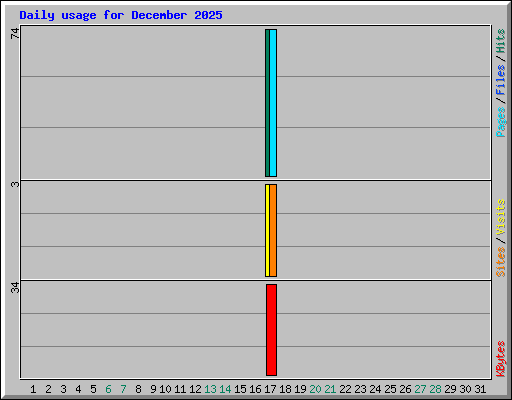Viewport: 512px width, 400px height.
Task: Click day label 30 on the x-axis
Action: pos(465,389)
